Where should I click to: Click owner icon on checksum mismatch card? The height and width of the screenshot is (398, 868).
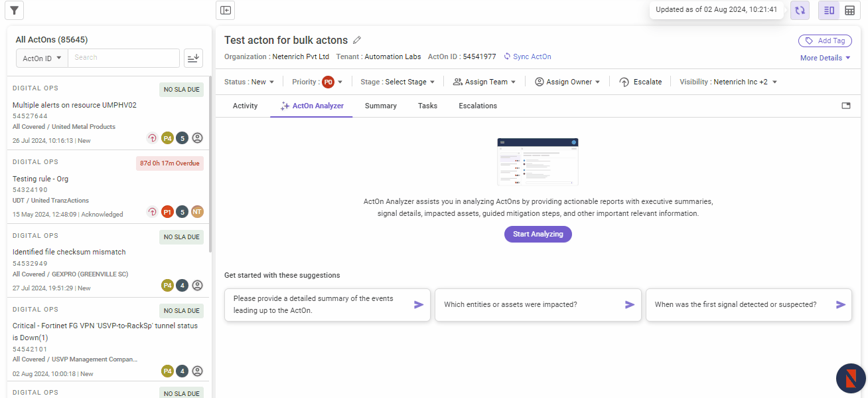197,286
